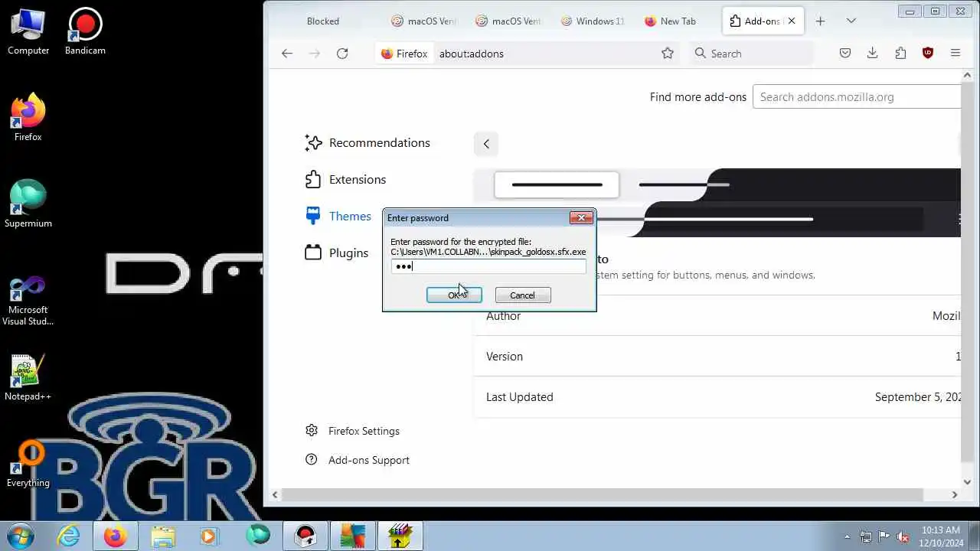Switch to Bandicam taskbar button
Screen dimensions: 980x551
pyautogui.click(x=305, y=536)
